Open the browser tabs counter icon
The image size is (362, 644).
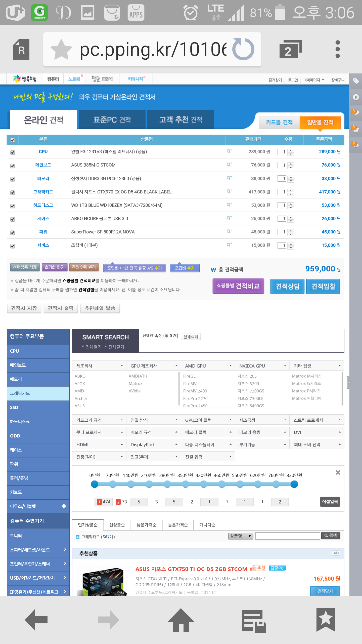pyautogui.click(x=290, y=50)
